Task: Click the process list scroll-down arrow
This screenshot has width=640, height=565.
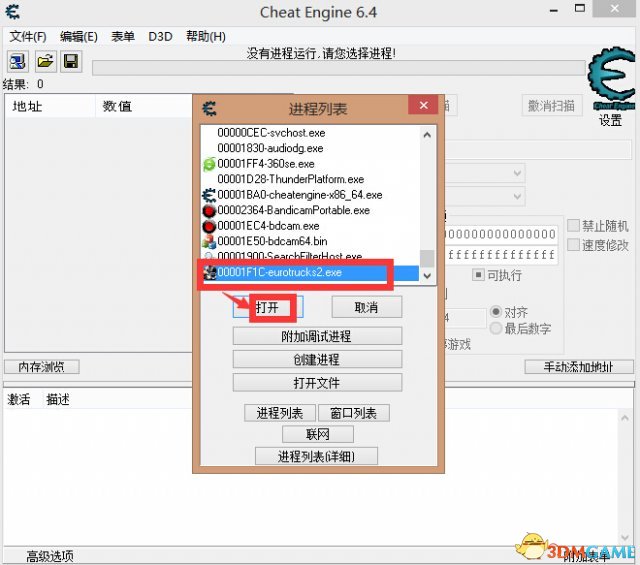Action: [x=427, y=276]
